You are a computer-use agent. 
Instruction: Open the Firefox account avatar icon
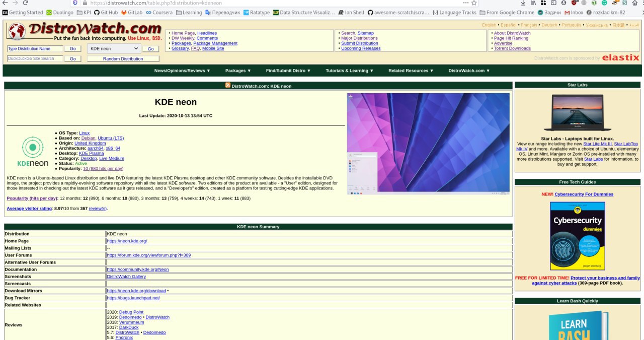tap(563, 3)
